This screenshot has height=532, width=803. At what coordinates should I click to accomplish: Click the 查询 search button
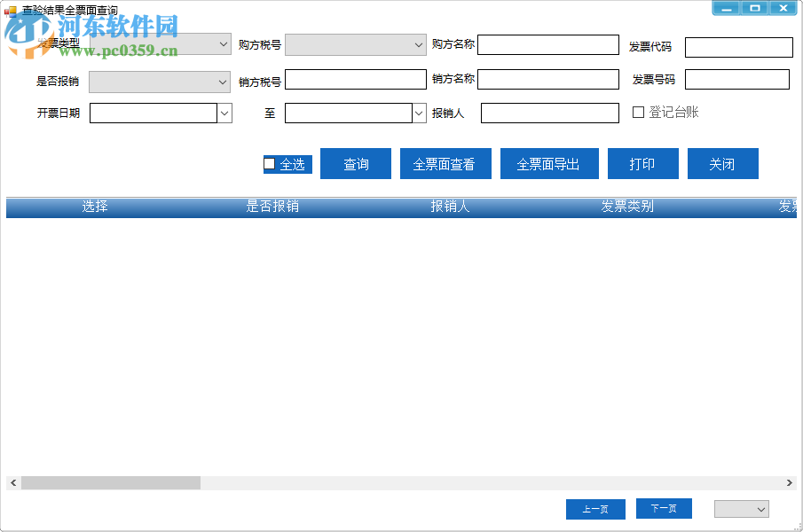[355, 163]
